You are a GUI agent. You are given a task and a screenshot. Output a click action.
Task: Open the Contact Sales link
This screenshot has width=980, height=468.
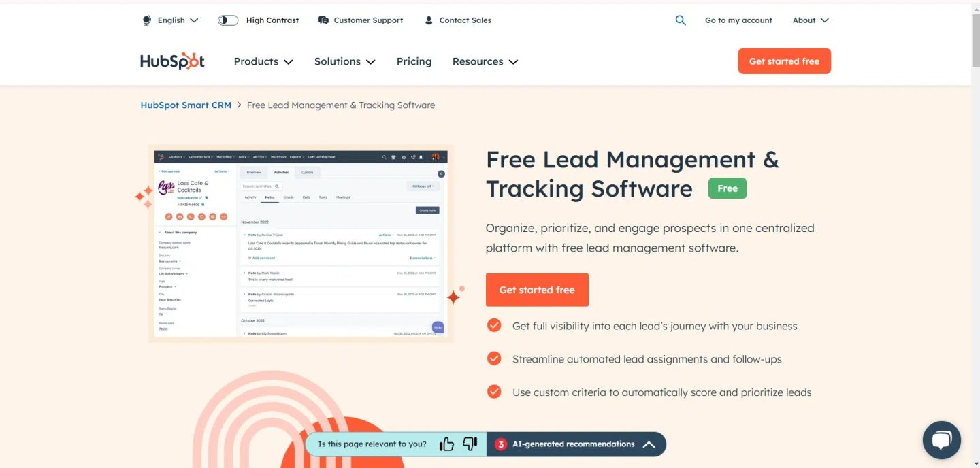[x=465, y=20]
